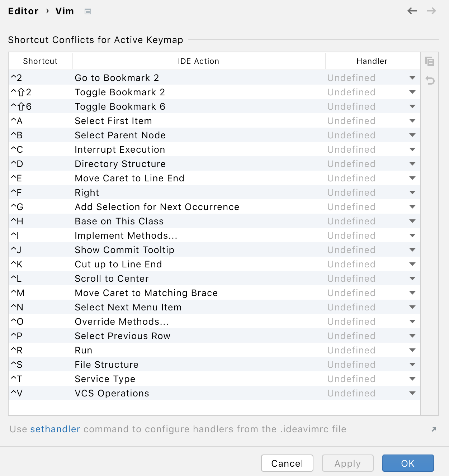Click the forward navigation arrow
449x476 pixels.
[x=431, y=11]
